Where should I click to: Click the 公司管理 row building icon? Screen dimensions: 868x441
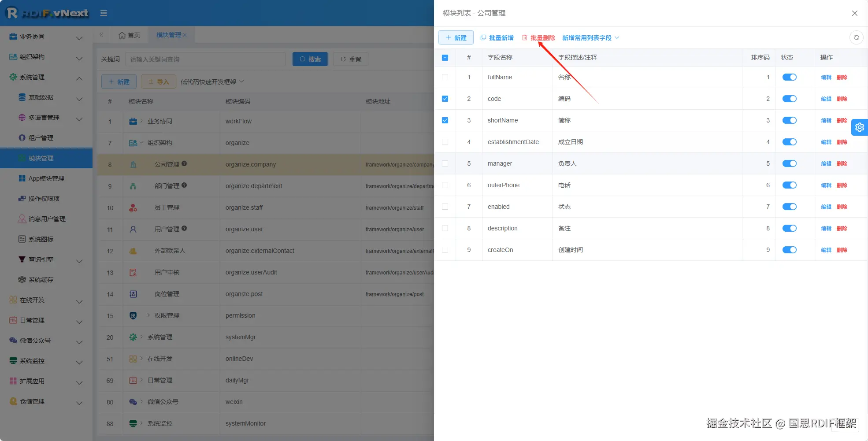point(133,164)
